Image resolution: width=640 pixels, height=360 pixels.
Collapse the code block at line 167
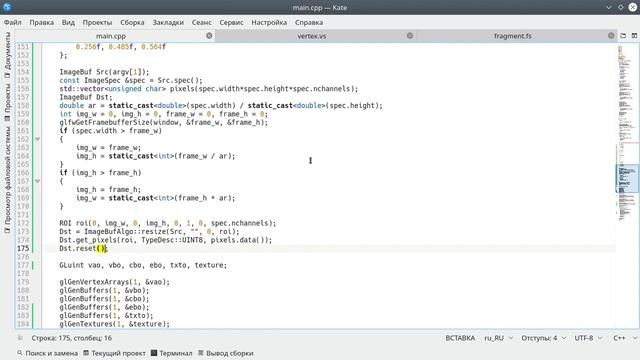coord(38,181)
